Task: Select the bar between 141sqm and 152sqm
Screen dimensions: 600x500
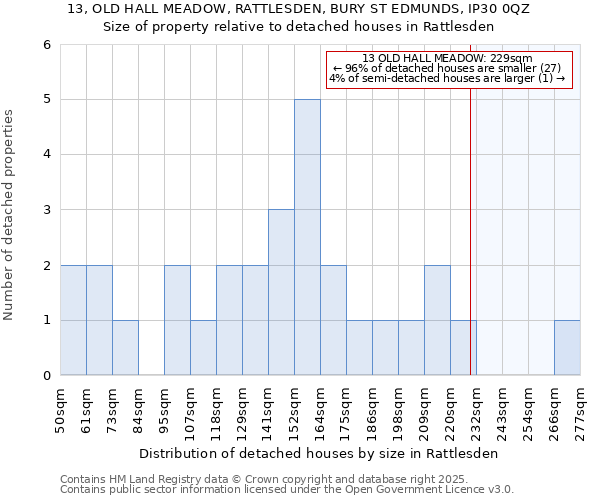Action: click(281, 292)
